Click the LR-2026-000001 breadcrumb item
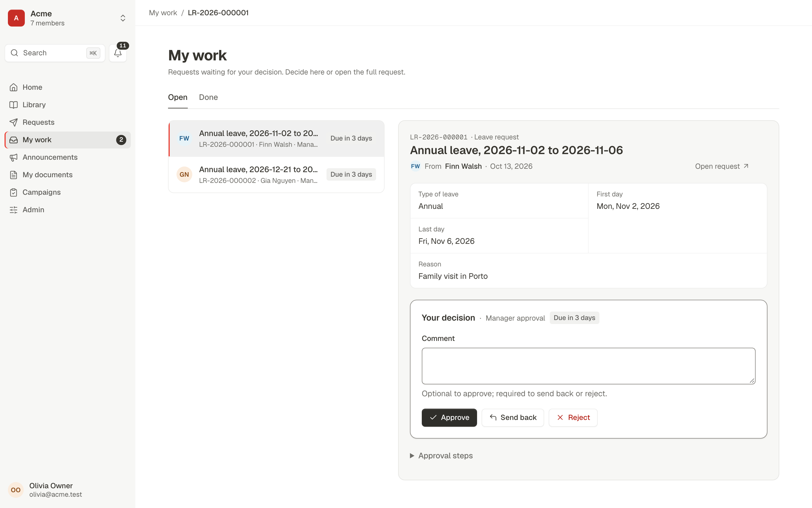 [x=218, y=13]
